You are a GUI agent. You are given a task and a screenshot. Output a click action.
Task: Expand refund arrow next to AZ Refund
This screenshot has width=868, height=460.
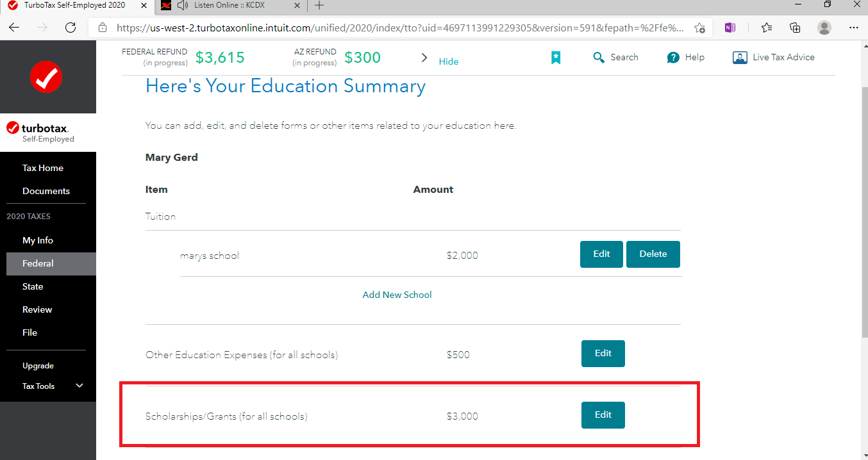(x=424, y=58)
